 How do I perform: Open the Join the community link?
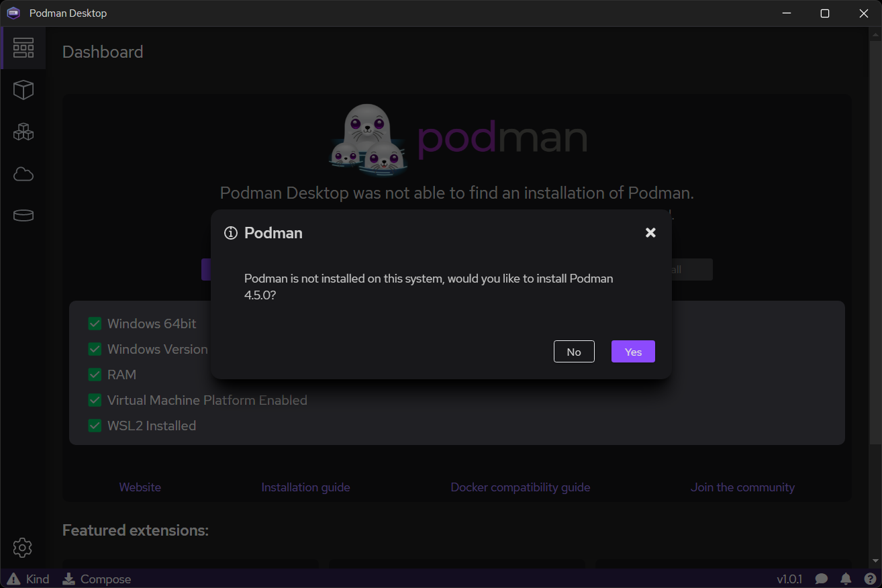pos(742,487)
